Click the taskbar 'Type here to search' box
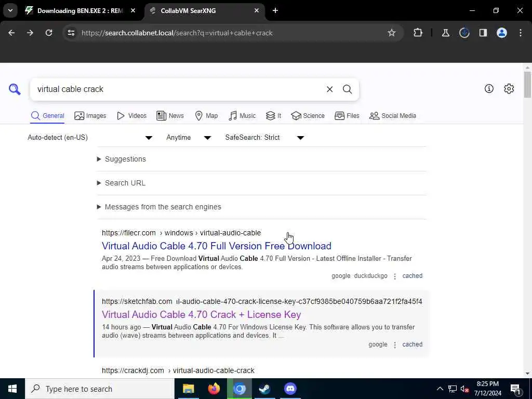 100,389
